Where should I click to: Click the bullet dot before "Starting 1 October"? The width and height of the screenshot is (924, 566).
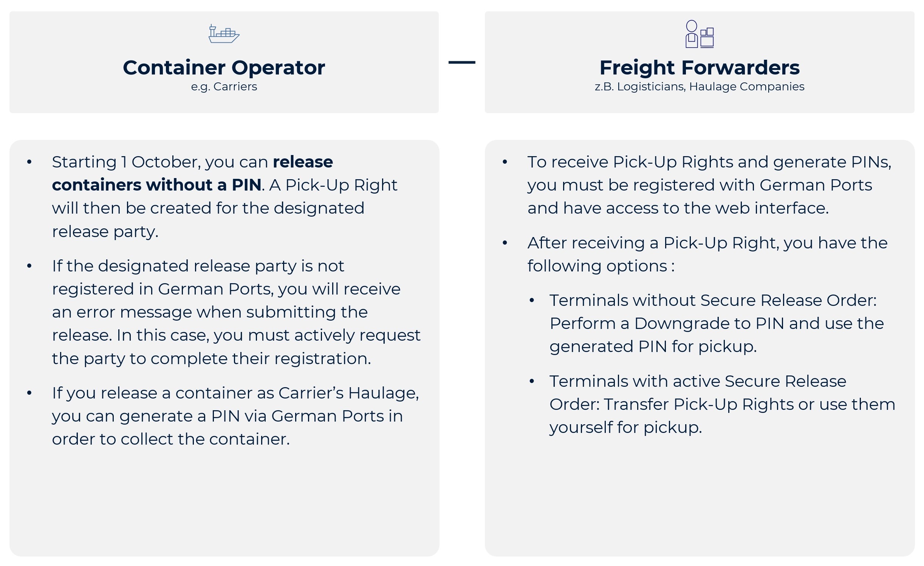tap(29, 162)
